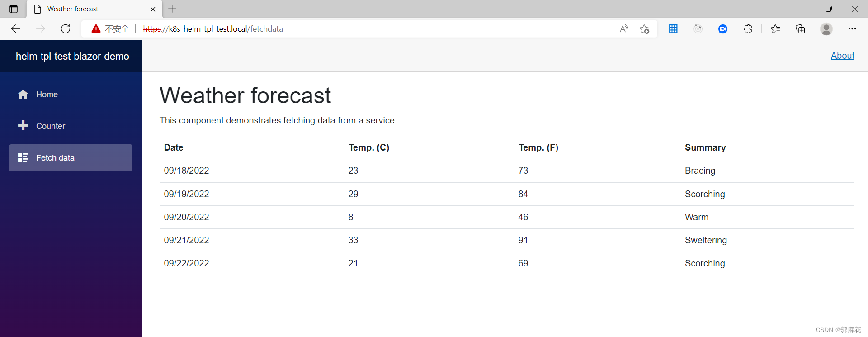
Task: Click the browser back arrow
Action: (x=16, y=29)
